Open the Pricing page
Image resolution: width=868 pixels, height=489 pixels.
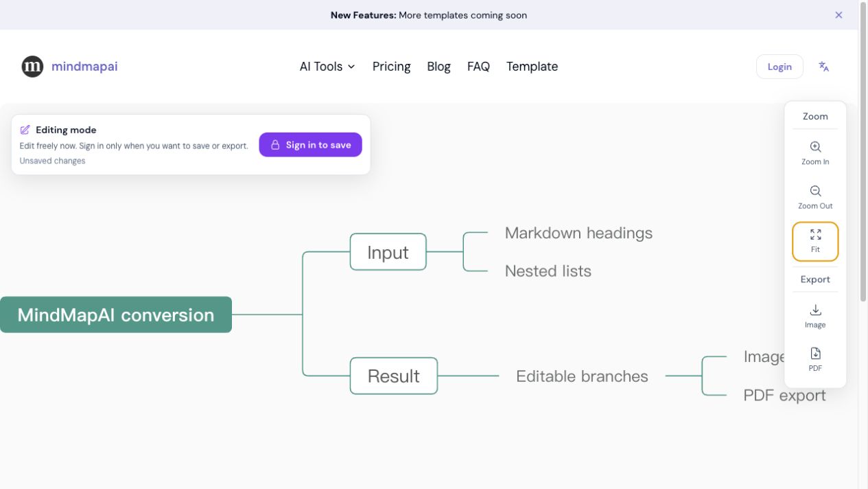pos(391,67)
